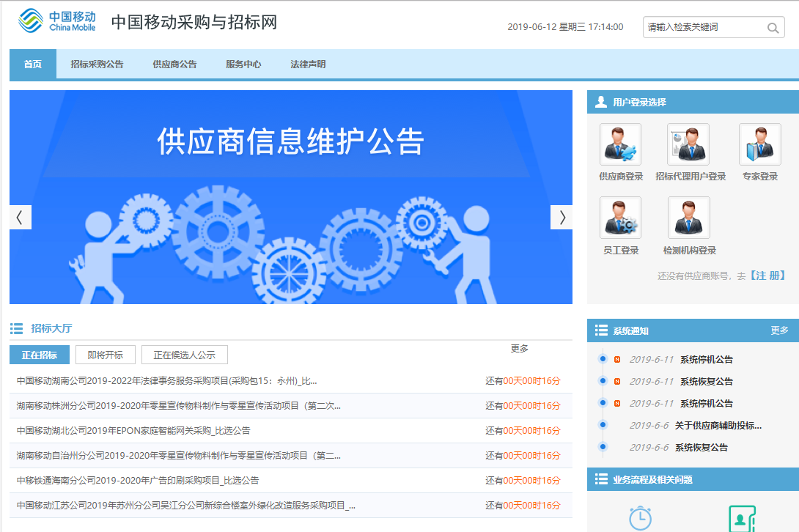Image resolution: width=799 pixels, height=532 pixels.
Task: Open the 招标采购公告 menu
Action: pyautogui.click(x=97, y=64)
